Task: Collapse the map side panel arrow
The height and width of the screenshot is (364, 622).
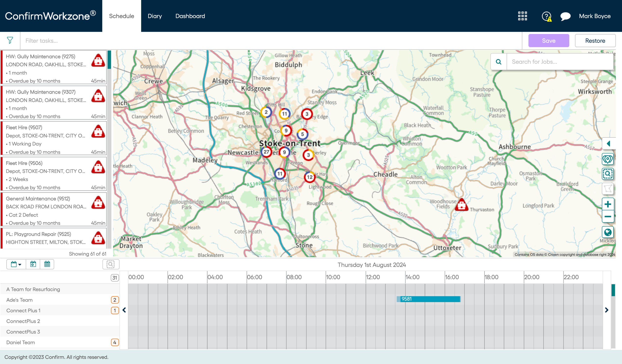Action: click(x=608, y=144)
